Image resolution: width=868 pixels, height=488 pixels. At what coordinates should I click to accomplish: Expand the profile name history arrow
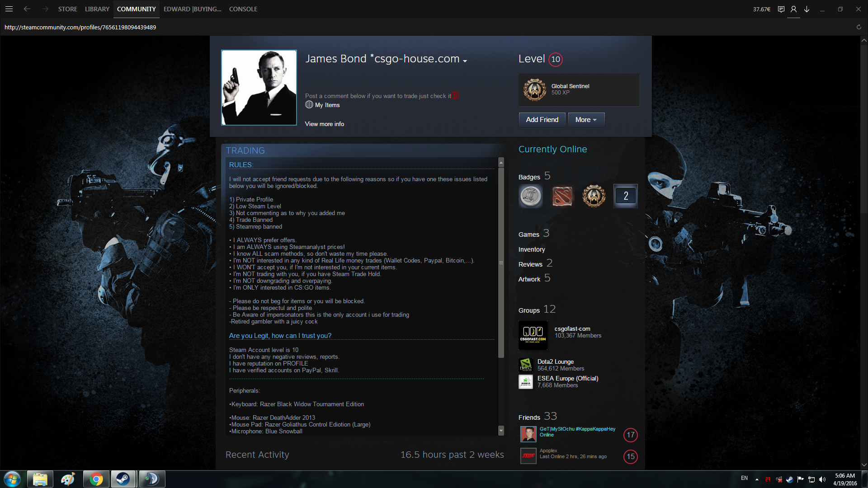click(465, 61)
